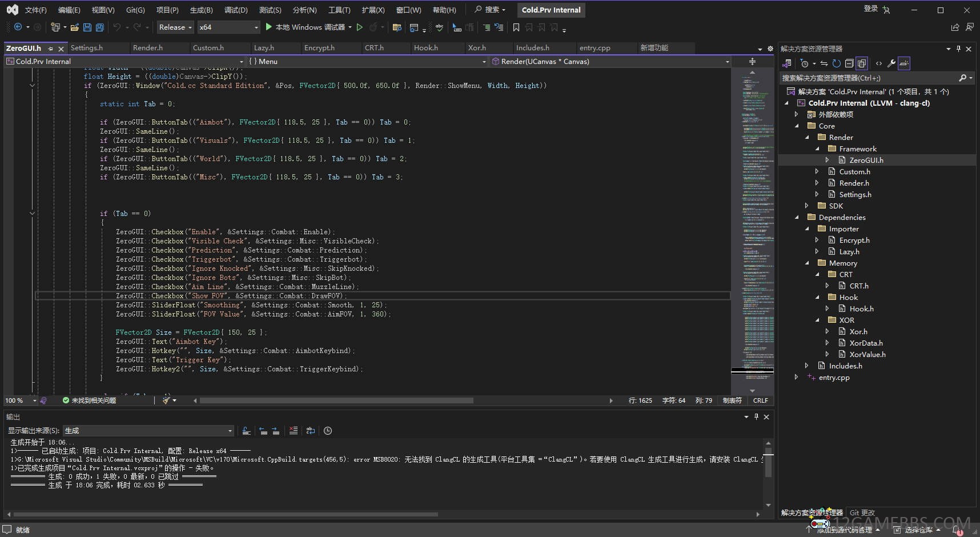Click the Live Share icon in the title bar
980x537 pixels.
coord(955,27)
